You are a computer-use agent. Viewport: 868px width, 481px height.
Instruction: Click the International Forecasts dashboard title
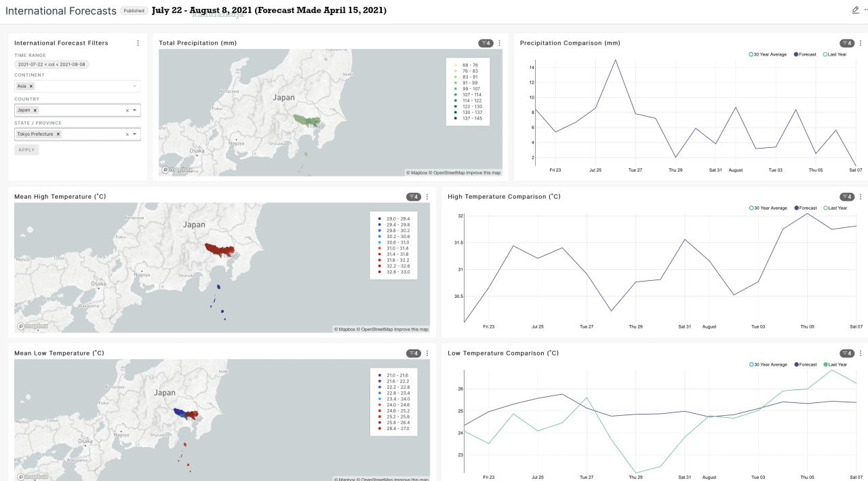(x=60, y=11)
